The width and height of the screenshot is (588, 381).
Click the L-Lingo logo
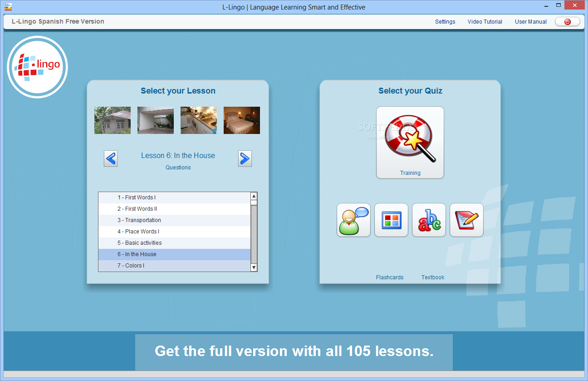click(38, 67)
